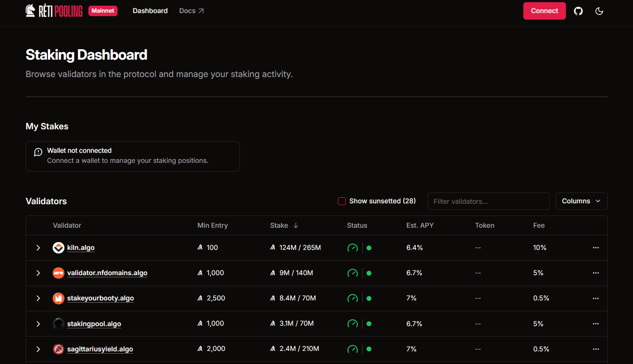Open Docs external link

coord(192,11)
